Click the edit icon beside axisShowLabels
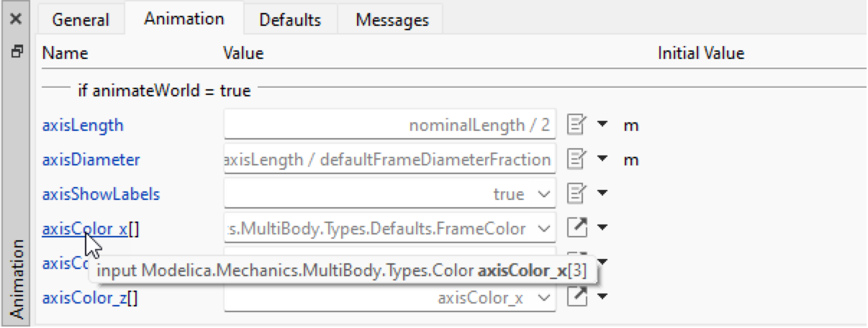 [x=577, y=194]
